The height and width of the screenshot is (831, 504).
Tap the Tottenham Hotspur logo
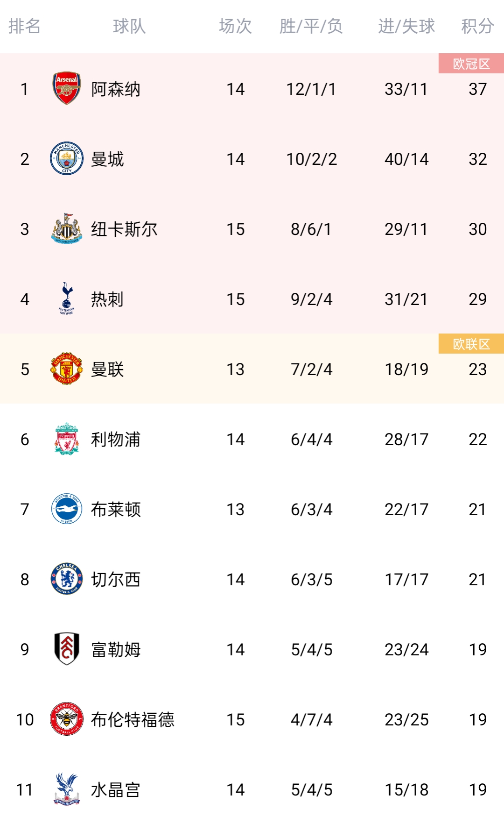67,298
